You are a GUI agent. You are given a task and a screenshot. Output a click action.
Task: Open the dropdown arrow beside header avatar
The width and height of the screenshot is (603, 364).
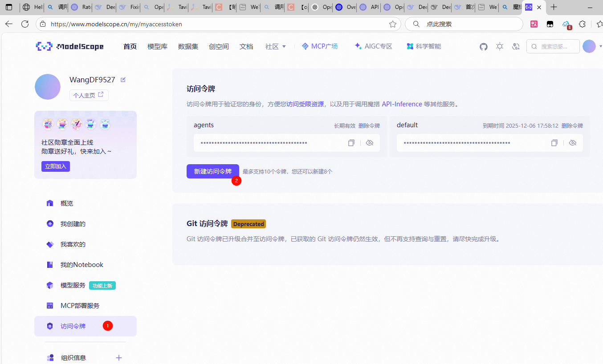pos(600,46)
